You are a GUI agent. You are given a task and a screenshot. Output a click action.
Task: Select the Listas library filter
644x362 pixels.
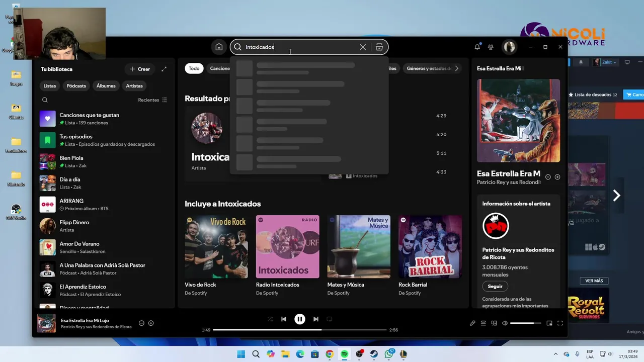pyautogui.click(x=50, y=86)
